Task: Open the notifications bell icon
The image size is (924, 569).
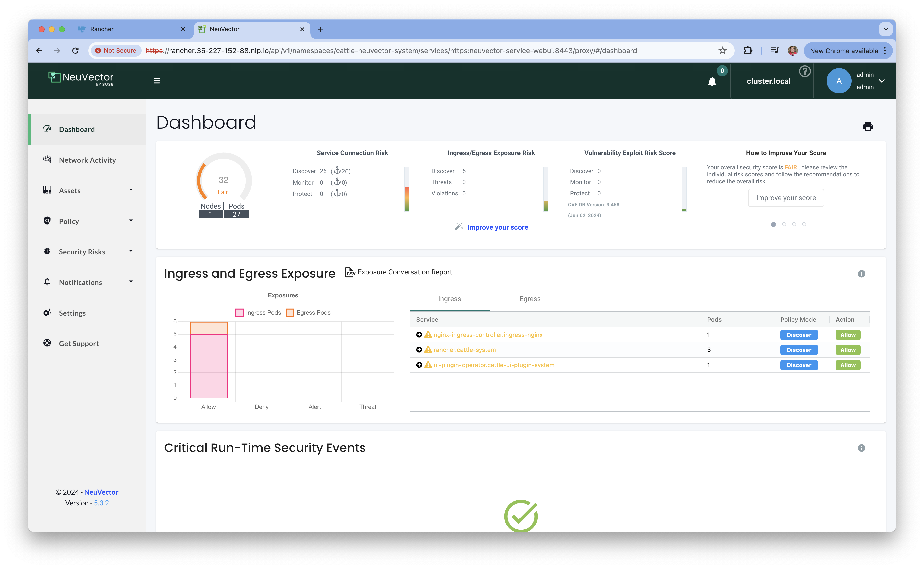Action: [712, 81]
